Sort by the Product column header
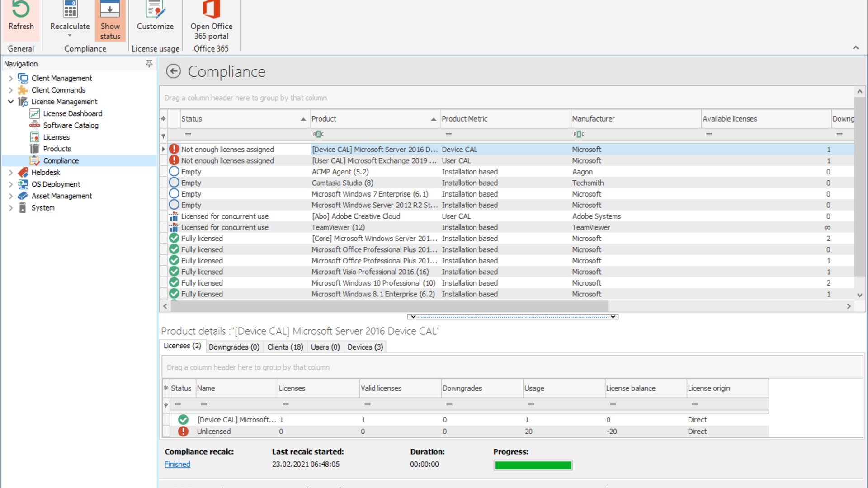This screenshot has height=488, width=868. pos(375,119)
